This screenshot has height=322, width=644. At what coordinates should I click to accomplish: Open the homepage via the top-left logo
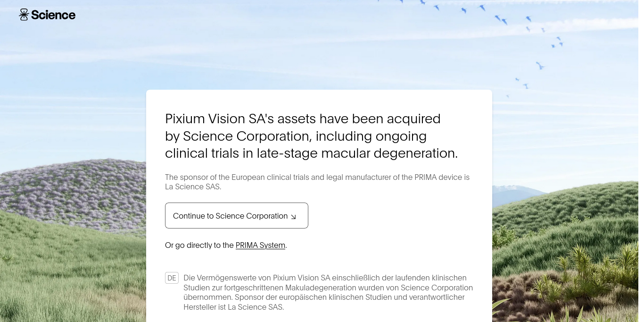click(47, 15)
